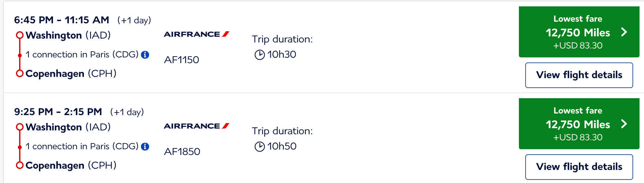The height and width of the screenshot is (183, 644).
Task: Click the chevron on the first Lowest fare
Action: tap(624, 32)
